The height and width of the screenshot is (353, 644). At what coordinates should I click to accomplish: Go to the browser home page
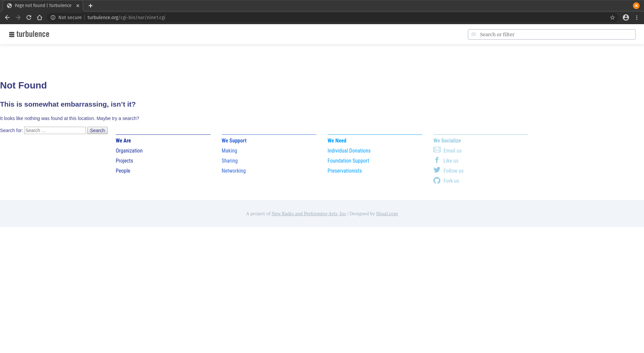click(x=40, y=17)
